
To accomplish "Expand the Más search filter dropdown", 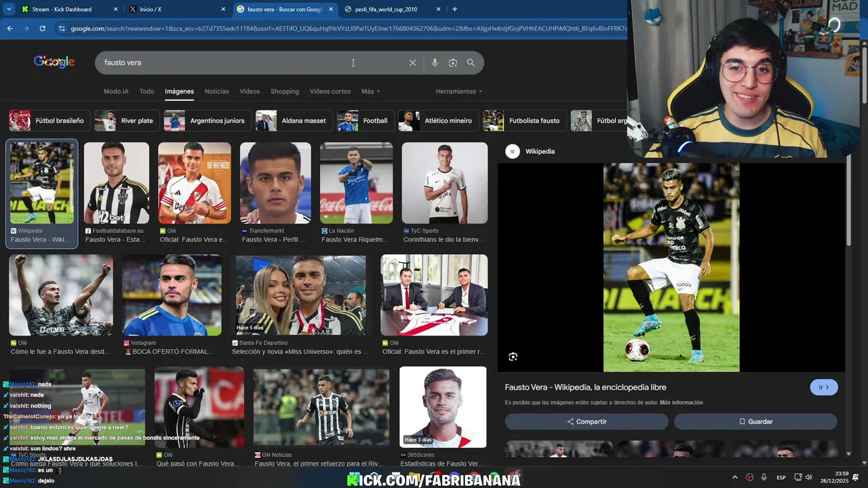I will pyautogui.click(x=371, y=91).
